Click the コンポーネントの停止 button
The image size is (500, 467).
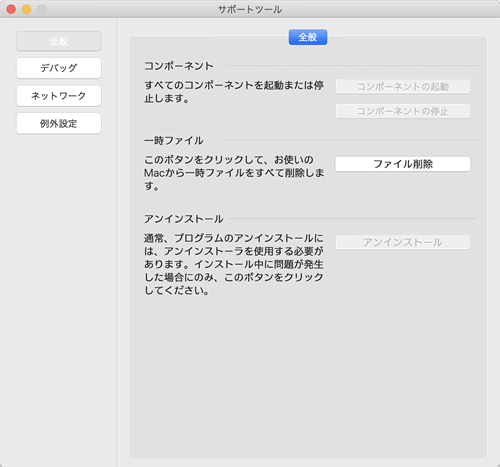pos(403,111)
